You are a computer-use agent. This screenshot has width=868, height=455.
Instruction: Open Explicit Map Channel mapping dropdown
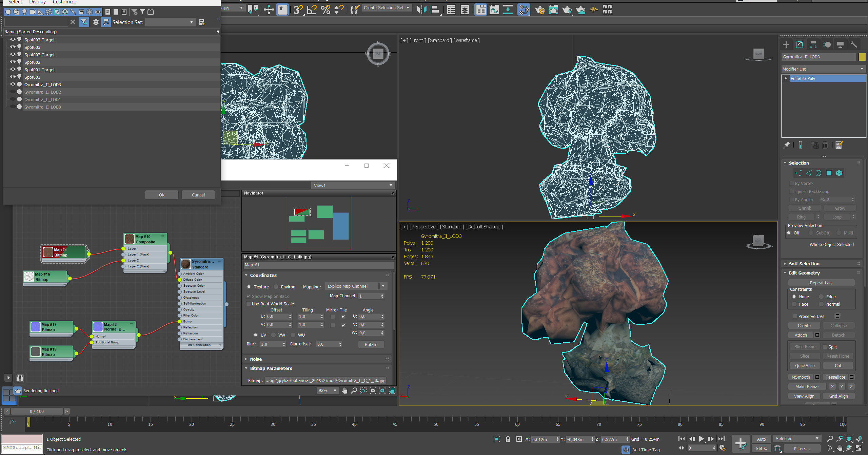pos(356,286)
